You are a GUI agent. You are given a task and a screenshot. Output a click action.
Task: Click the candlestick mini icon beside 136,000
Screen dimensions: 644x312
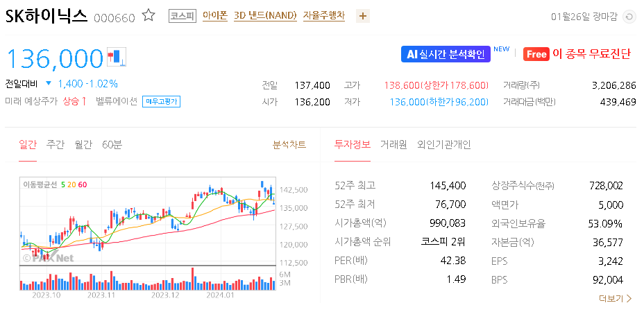117,57
